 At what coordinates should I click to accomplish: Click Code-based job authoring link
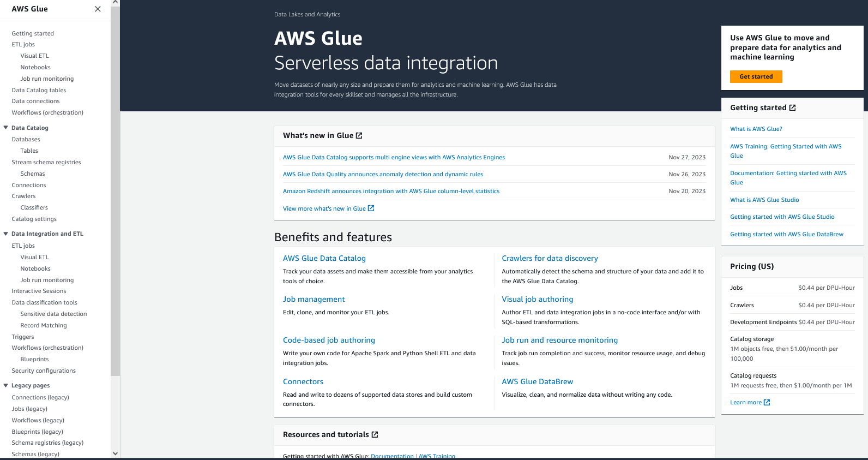[329, 340]
